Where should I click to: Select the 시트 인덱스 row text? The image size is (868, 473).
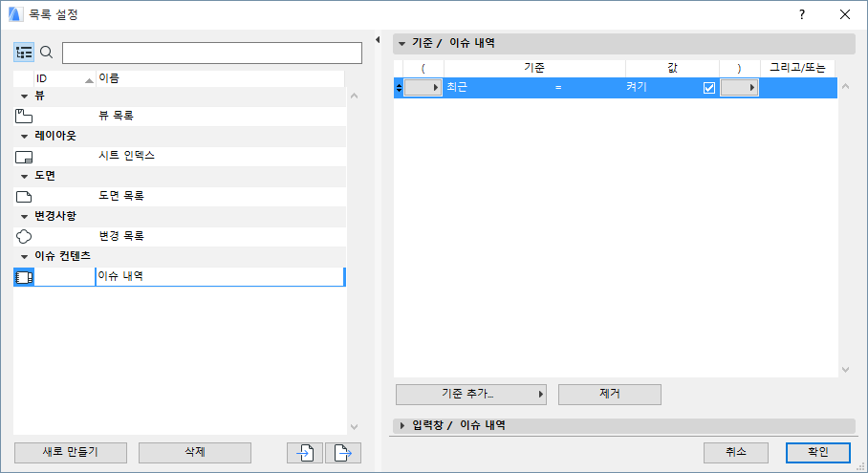pos(126,156)
